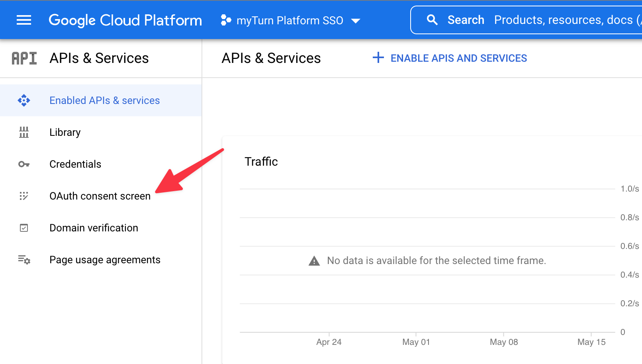The width and height of the screenshot is (642, 364).
Task: Open the hamburger navigation menu
Action: 24,20
